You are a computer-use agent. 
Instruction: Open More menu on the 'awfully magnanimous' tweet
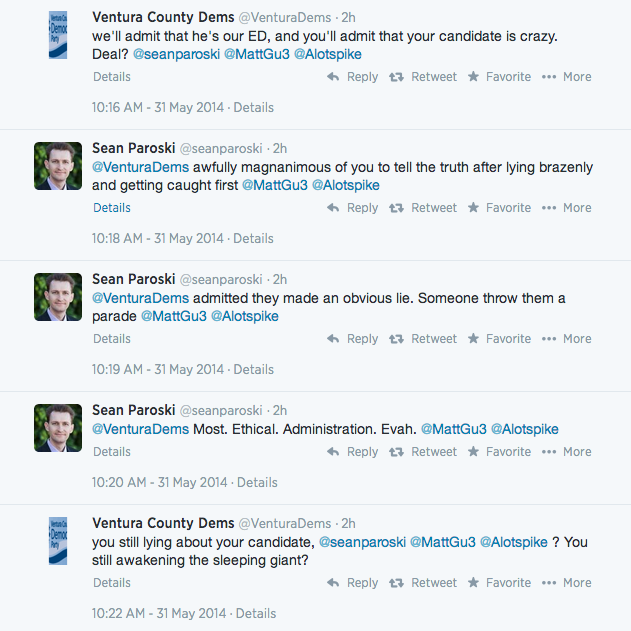point(566,208)
